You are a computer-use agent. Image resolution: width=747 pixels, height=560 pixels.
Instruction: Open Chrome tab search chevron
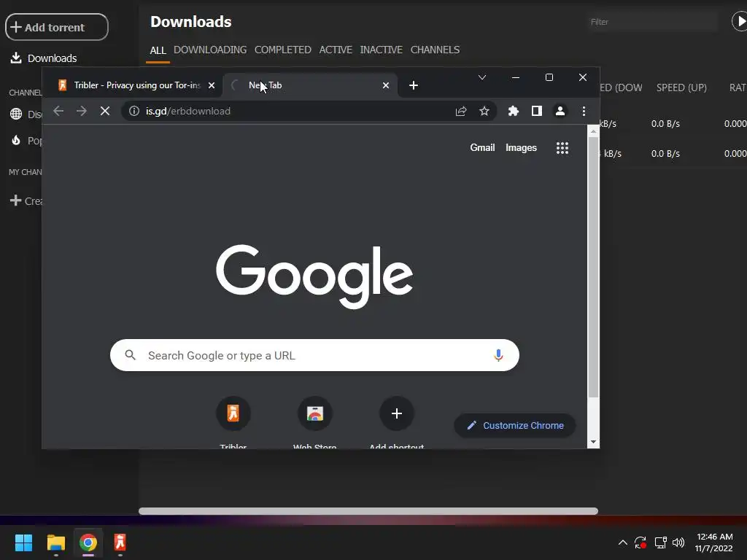482,77
